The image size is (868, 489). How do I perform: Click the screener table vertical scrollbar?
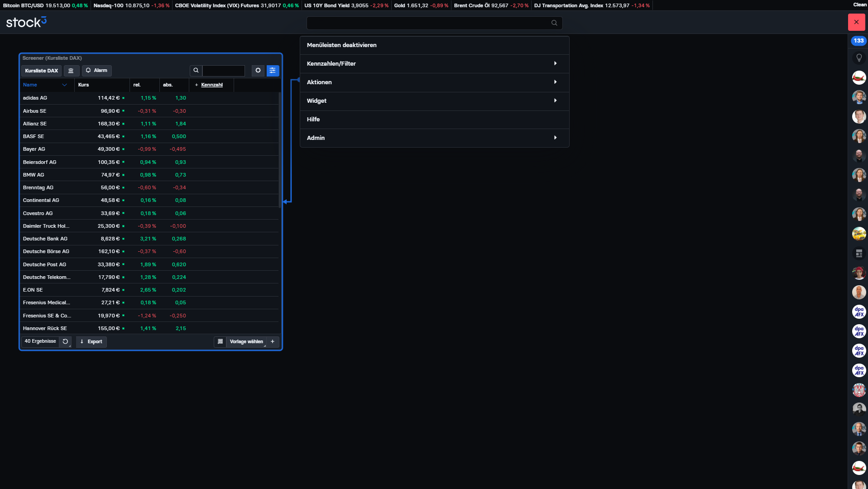tap(280, 149)
